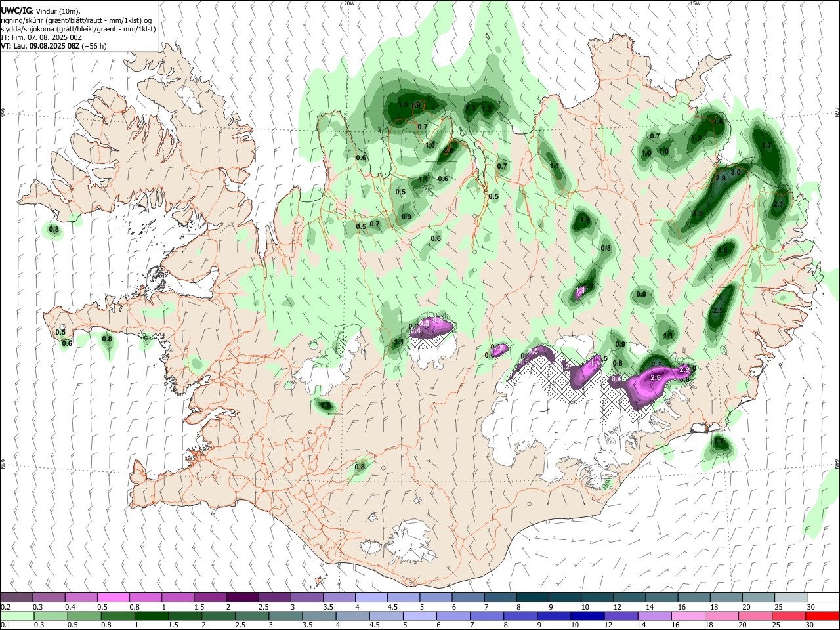This screenshot has height=630, width=840.
Task: Click the 1.9 precipitation value off north coast
Action: pos(415,105)
